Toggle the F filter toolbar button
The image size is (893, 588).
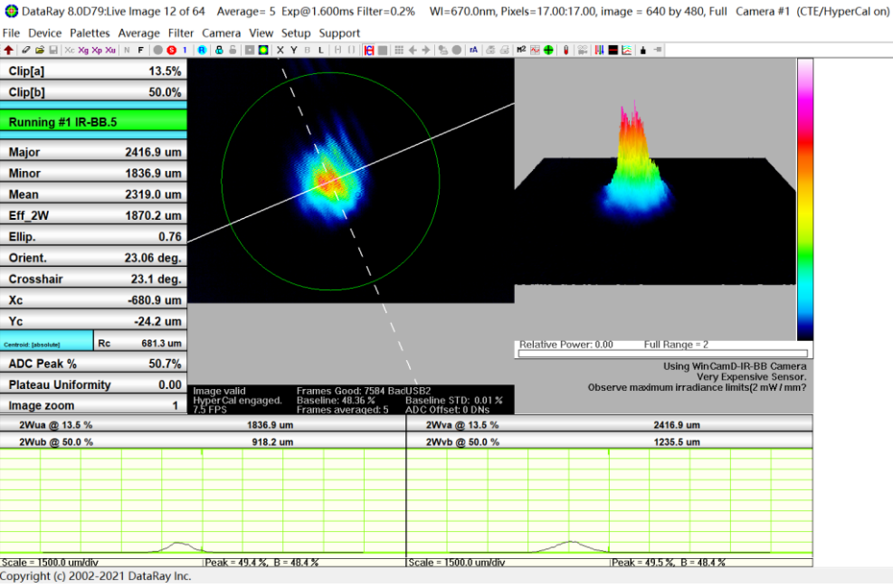140,50
